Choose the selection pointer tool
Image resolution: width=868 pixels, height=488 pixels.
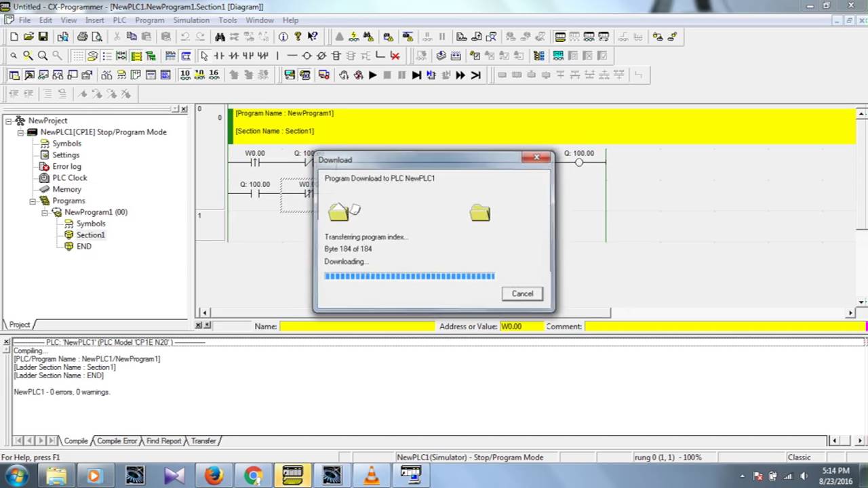click(x=204, y=56)
